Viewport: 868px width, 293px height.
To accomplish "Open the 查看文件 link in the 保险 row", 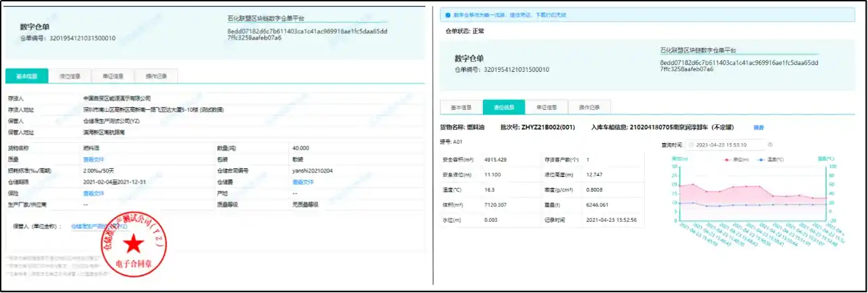I will pos(94,193).
